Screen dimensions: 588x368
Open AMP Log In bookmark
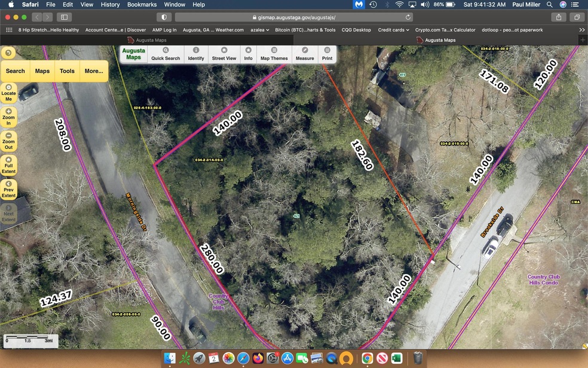pos(164,30)
